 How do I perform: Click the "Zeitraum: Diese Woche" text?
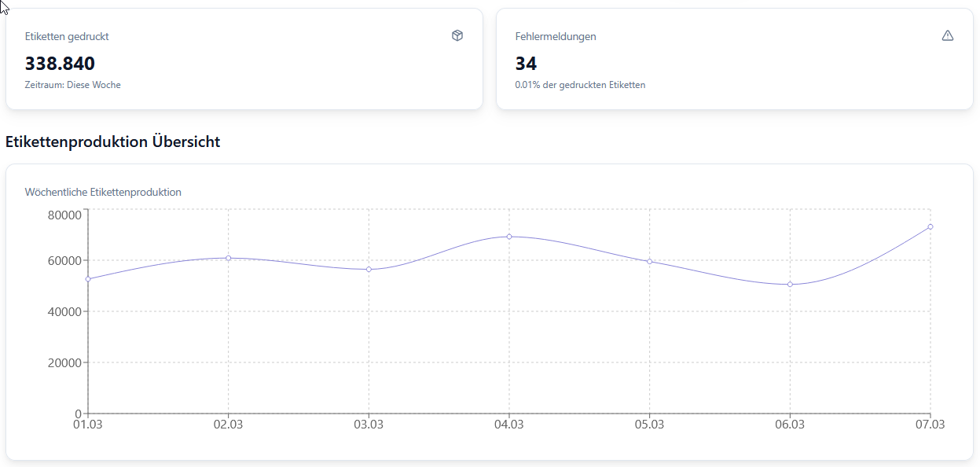coord(72,85)
